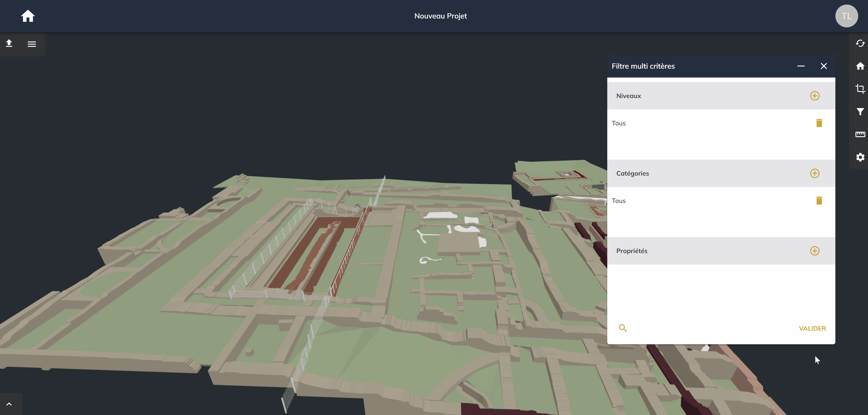Reset view with right toolbar home icon
This screenshot has height=415, width=868.
pos(860,66)
